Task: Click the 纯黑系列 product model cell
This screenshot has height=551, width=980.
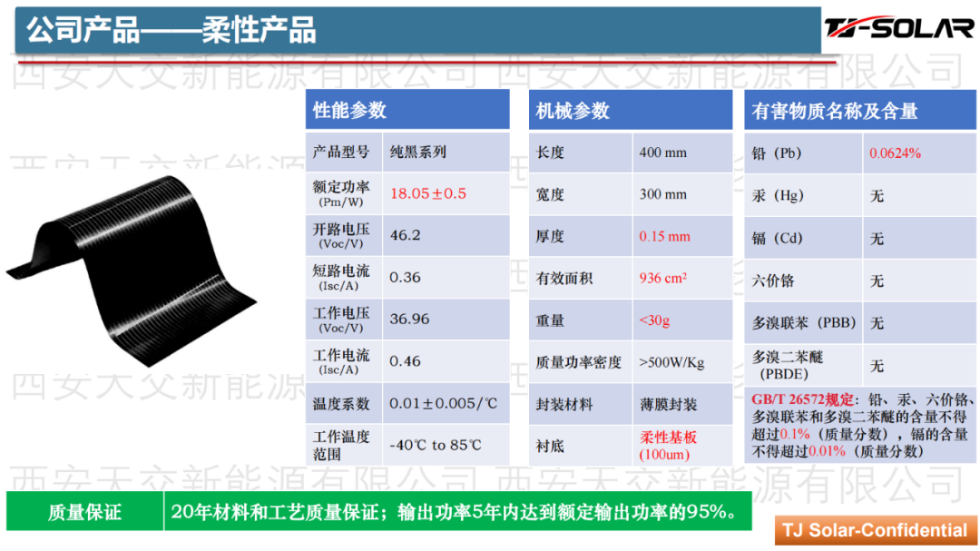Action: 418,153
